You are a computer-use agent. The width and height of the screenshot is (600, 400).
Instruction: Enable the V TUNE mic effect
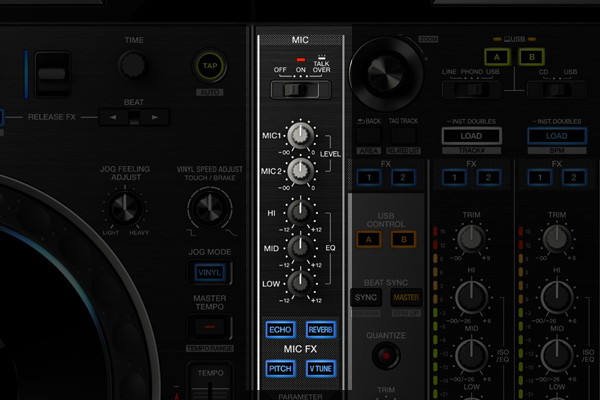tap(321, 369)
